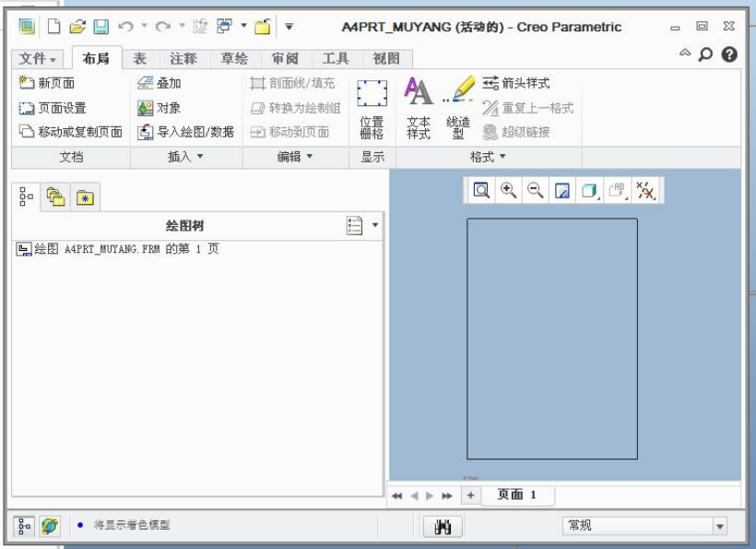
Task: Toggle the 位置栅格 location grid
Action: [372, 110]
